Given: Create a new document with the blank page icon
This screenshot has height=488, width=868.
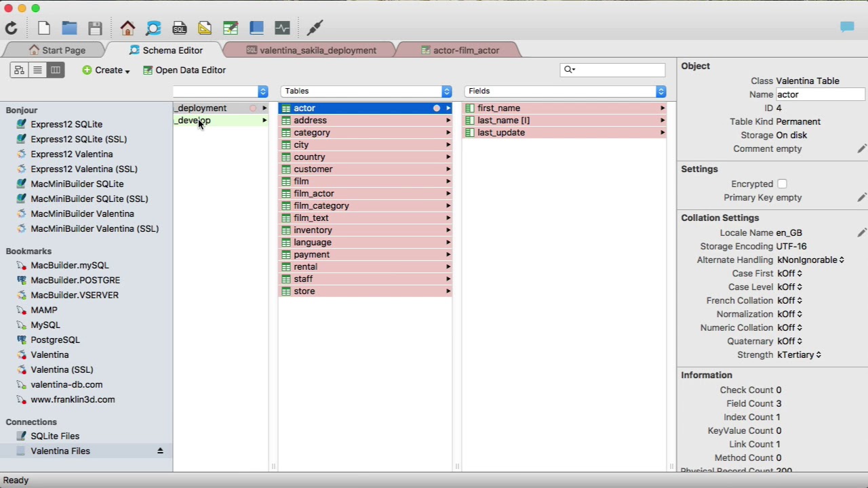Looking at the screenshot, I should tap(44, 28).
